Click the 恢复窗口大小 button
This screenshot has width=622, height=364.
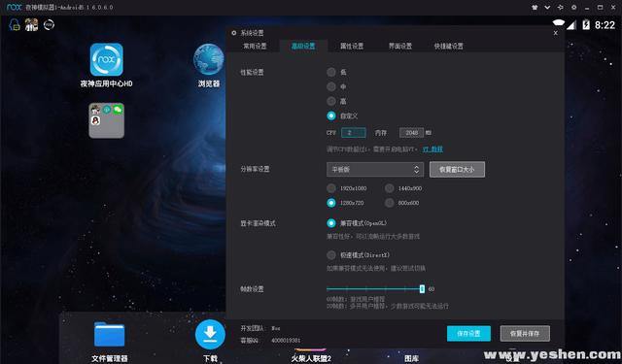457,169
